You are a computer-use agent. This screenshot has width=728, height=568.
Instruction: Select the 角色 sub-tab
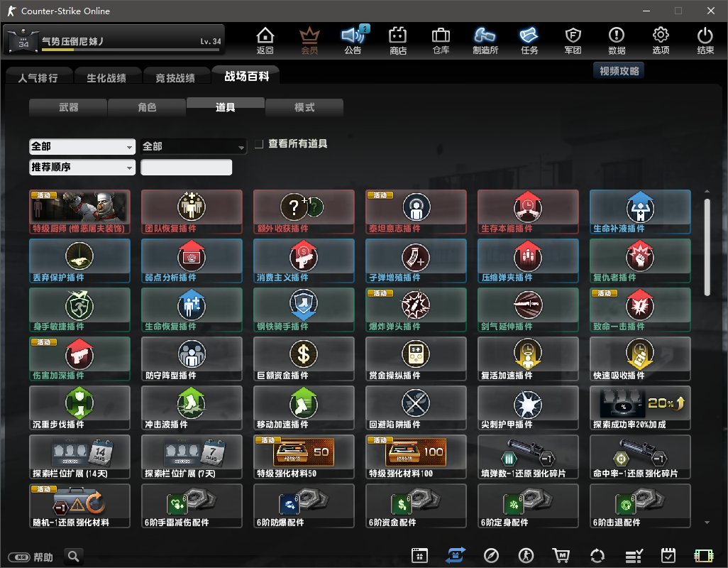(x=147, y=107)
